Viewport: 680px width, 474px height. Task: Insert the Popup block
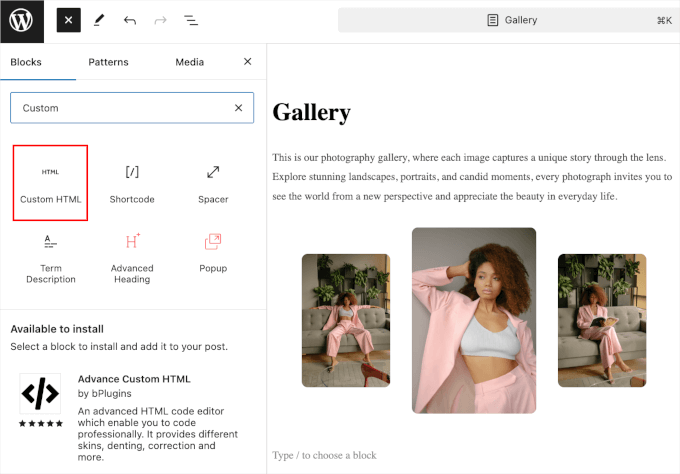click(x=213, y=254)
